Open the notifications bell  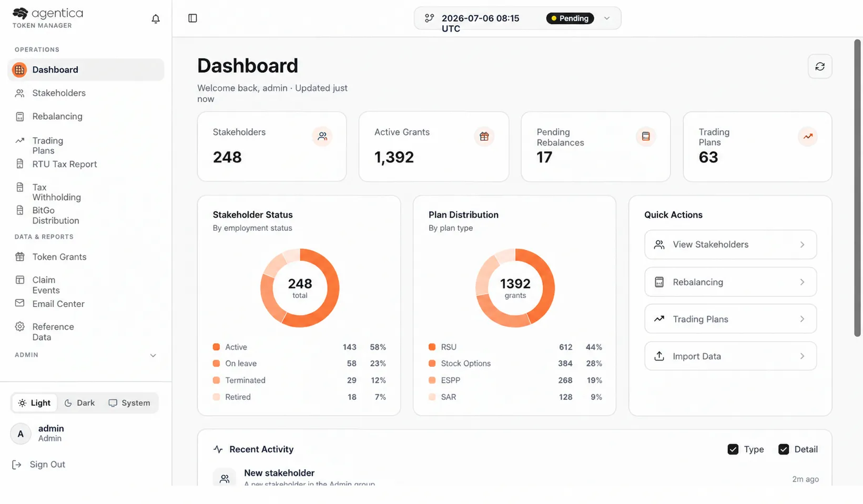[156, 19]
